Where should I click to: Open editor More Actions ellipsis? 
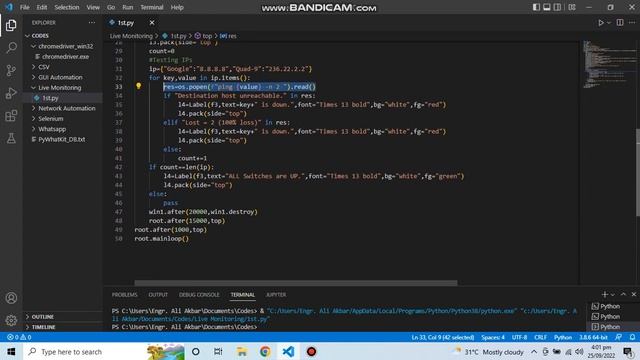tap(632, 23)
